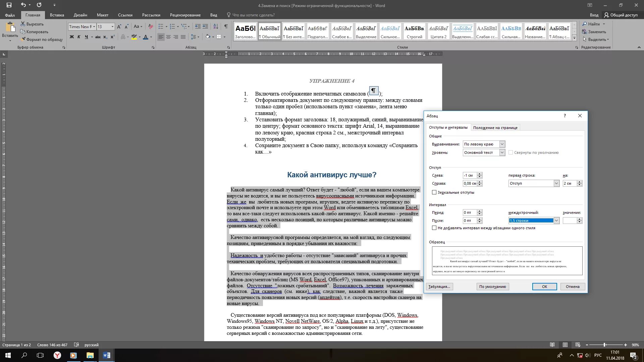Click the italic formatting button

pos(79,37)
